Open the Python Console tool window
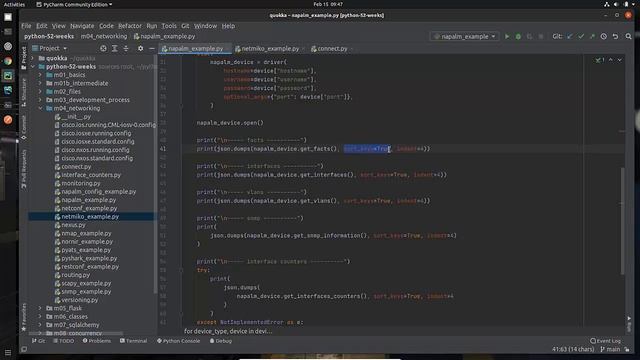 [179, 341]
